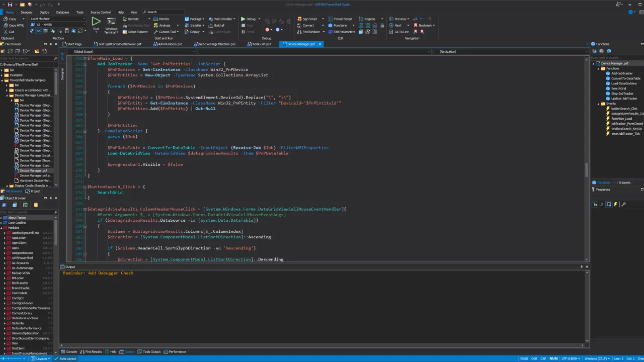Click the Web Installer button
The image size is (644, 362).
pyautogui.click(x=221, y=19)
